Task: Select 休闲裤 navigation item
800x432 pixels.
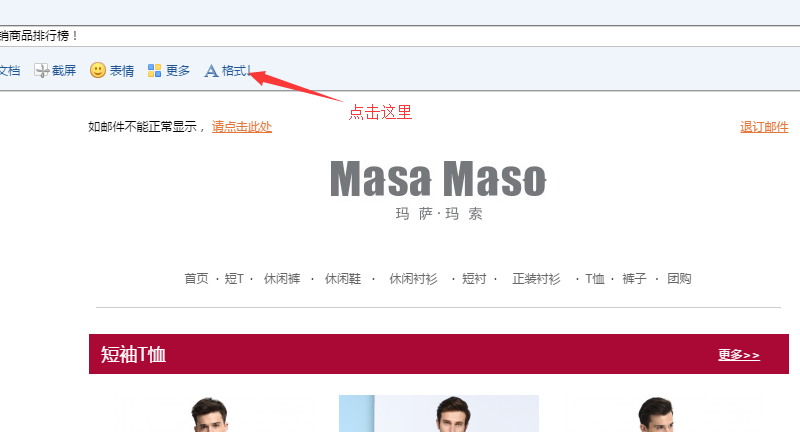Action: (x=282, y=278)
